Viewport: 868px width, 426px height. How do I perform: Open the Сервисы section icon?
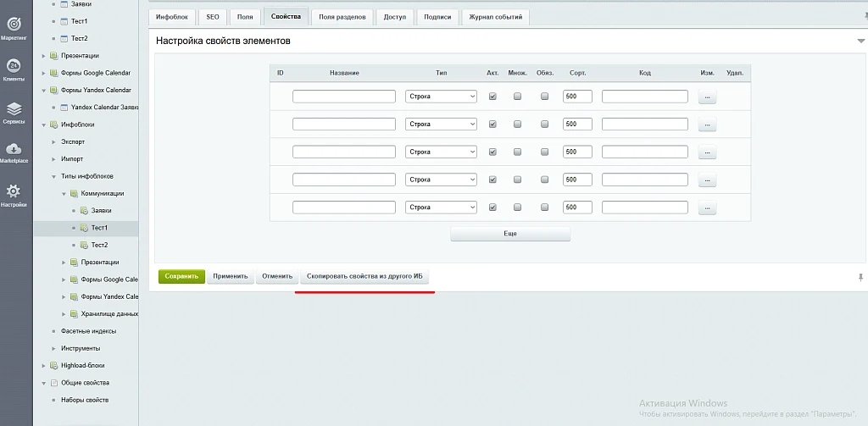14,108
